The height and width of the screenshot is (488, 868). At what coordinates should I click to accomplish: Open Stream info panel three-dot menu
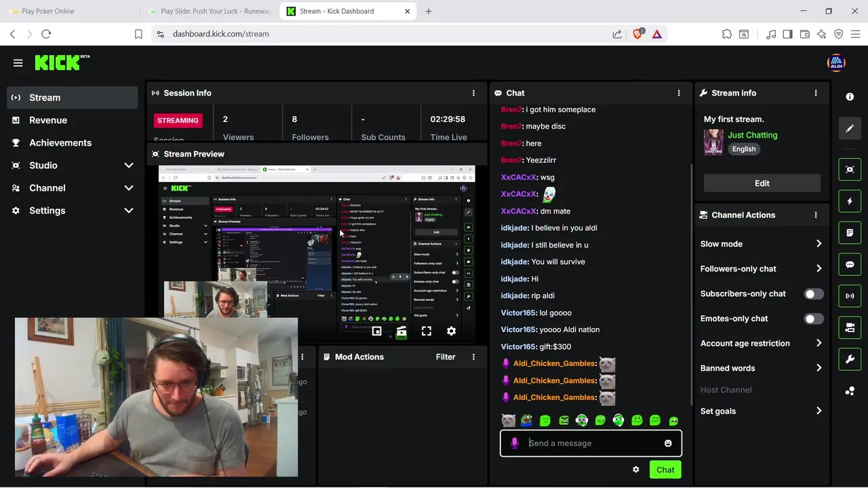tap(816, 93)
